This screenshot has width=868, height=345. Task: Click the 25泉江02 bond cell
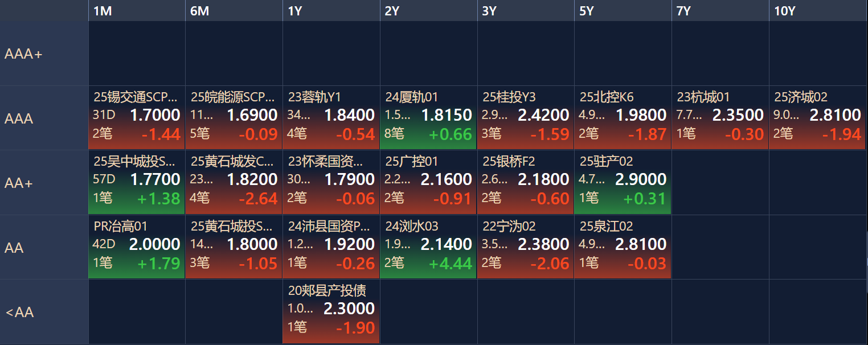point(623,247)
